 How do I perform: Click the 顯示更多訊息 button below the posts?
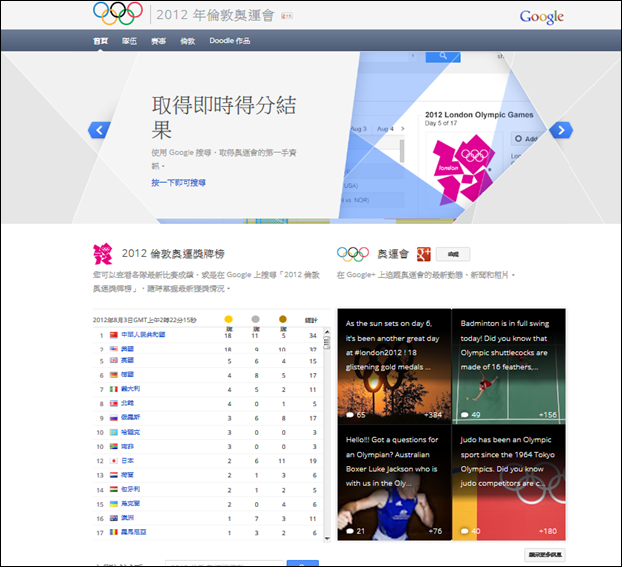tap(545, 555)
